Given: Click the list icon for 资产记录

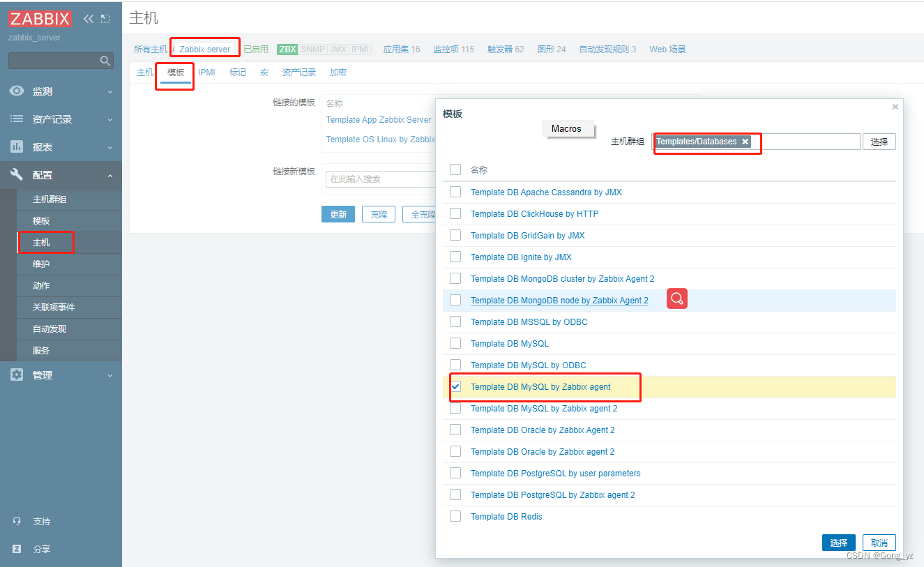Looking at the screenshot, I should [17, 119].
